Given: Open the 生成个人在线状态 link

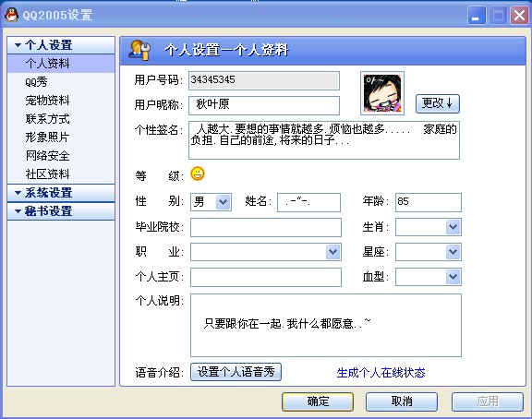Looking at the screenshot, I should (x=381, y=373).
